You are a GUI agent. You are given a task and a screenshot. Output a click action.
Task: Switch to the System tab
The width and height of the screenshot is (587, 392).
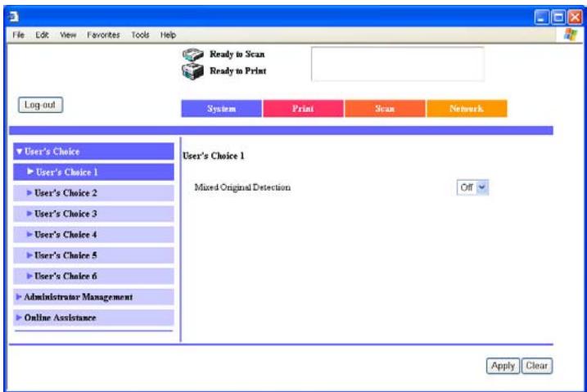click(222, 109)
